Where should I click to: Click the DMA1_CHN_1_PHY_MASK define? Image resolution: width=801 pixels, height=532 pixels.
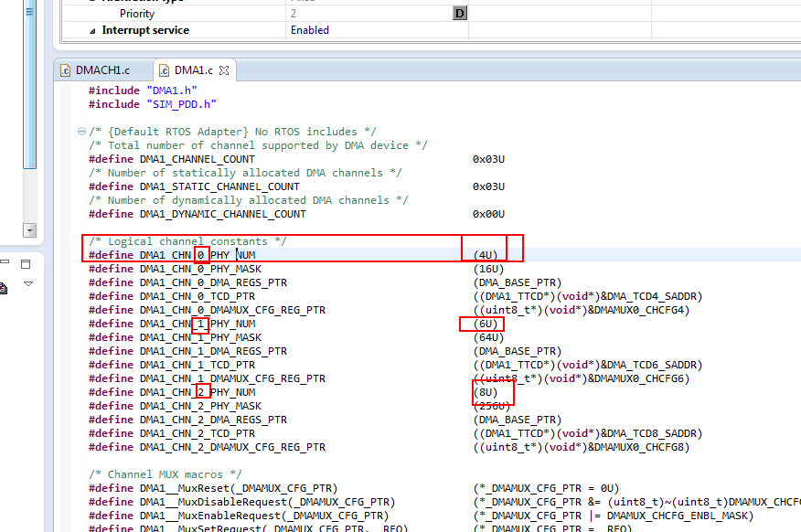[200, 338]
